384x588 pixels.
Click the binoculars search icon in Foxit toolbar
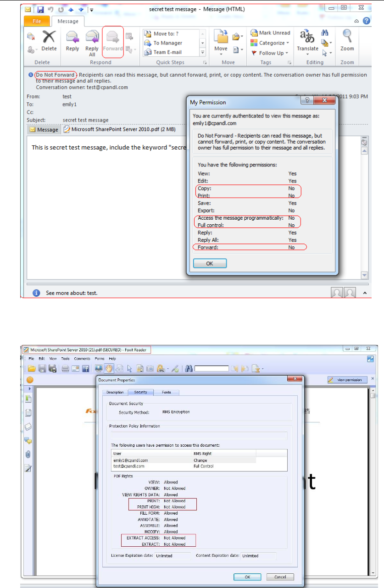tap(189, 368)
